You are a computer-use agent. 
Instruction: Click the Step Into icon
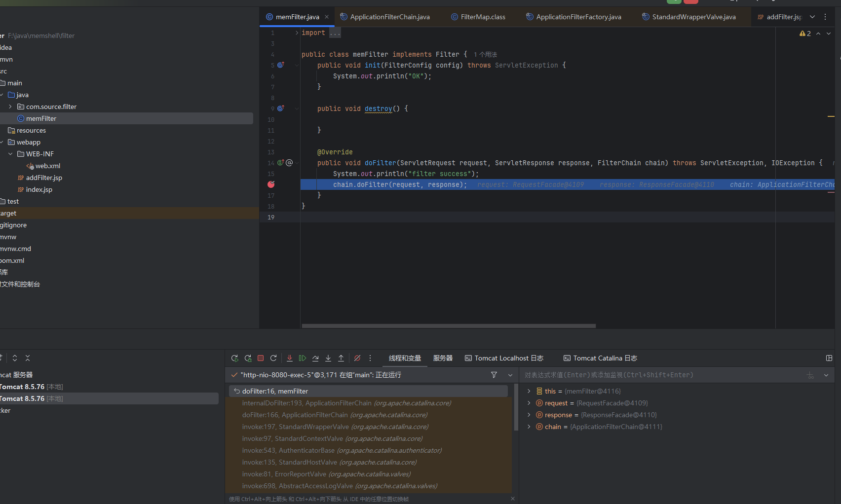pyautogui.click(x=328, y=358)
